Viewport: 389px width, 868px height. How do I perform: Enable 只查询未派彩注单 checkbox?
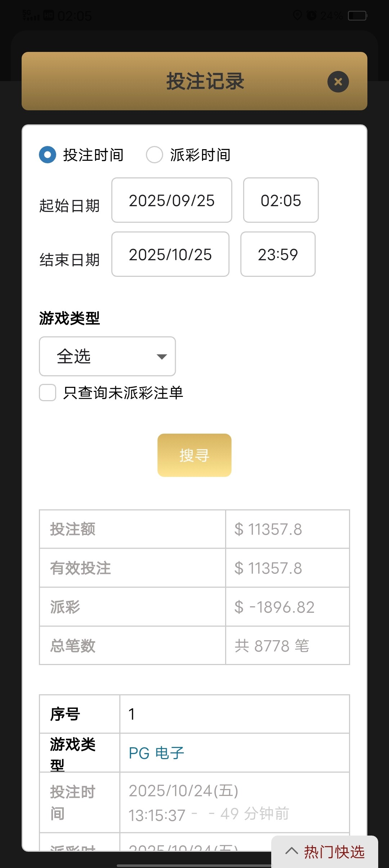48,393
